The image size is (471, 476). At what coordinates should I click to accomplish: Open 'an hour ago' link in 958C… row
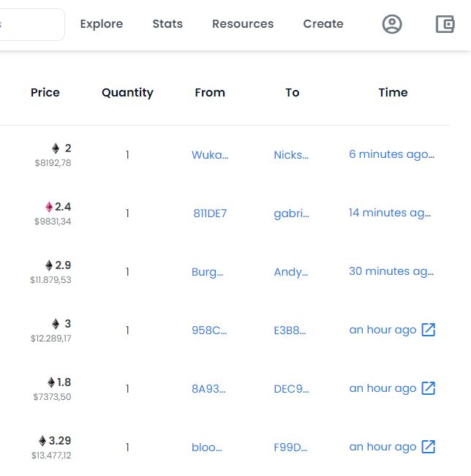383,330
